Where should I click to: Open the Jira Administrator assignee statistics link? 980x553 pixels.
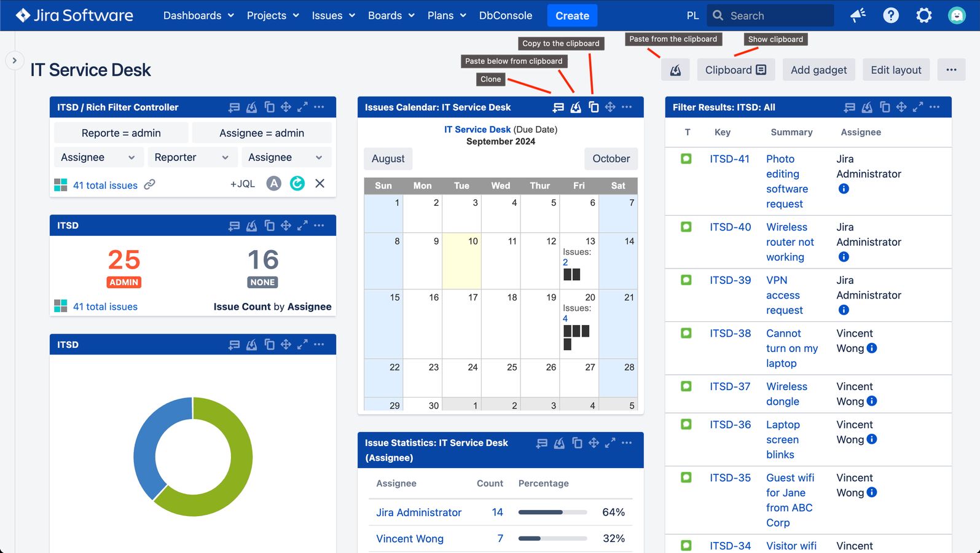click(x=418, y=512)
